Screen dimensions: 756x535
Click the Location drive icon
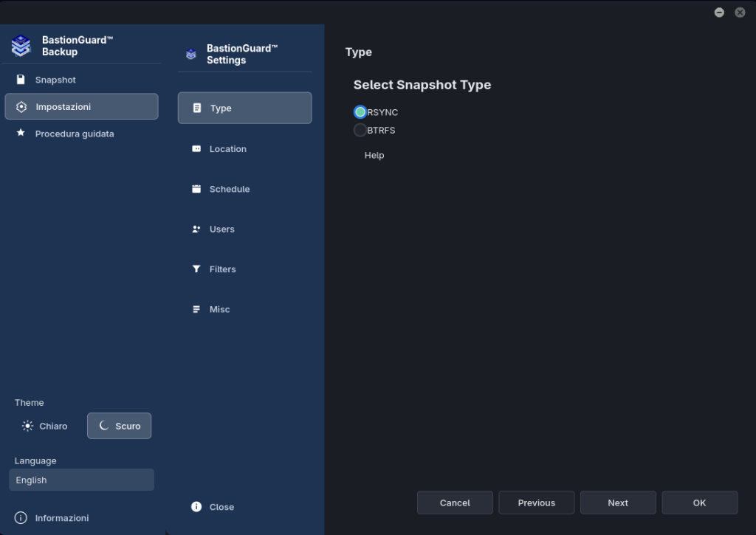point(196,148)
